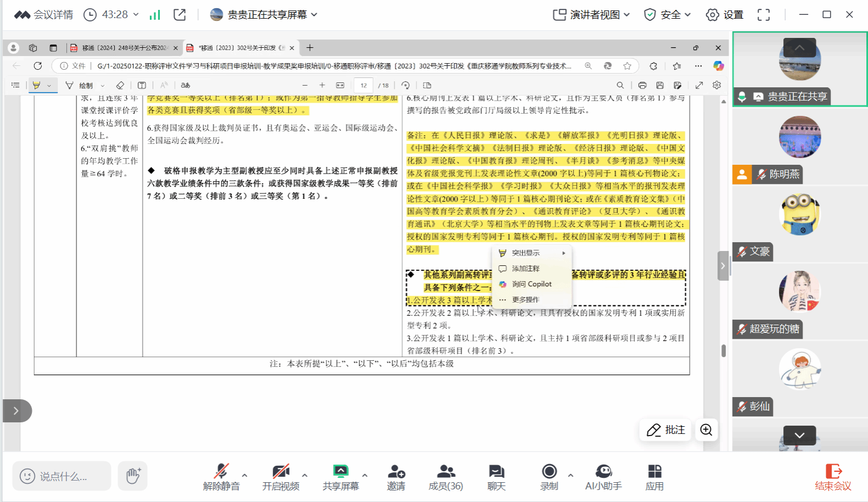Open the 应用 apps icon
868x502 pixels.
[x=654, y=477]
